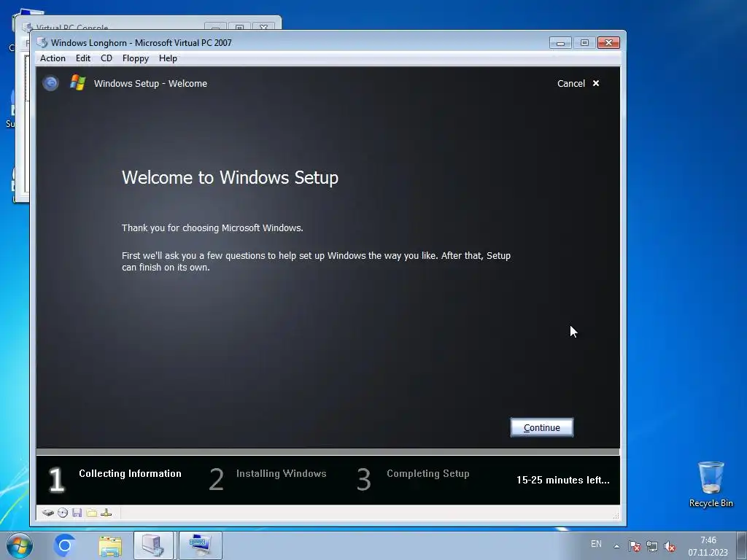Screen dimensions: 747x560
Task: Switch to the Virtual PC Console taskbar button
Action: [x=153, y=545]
